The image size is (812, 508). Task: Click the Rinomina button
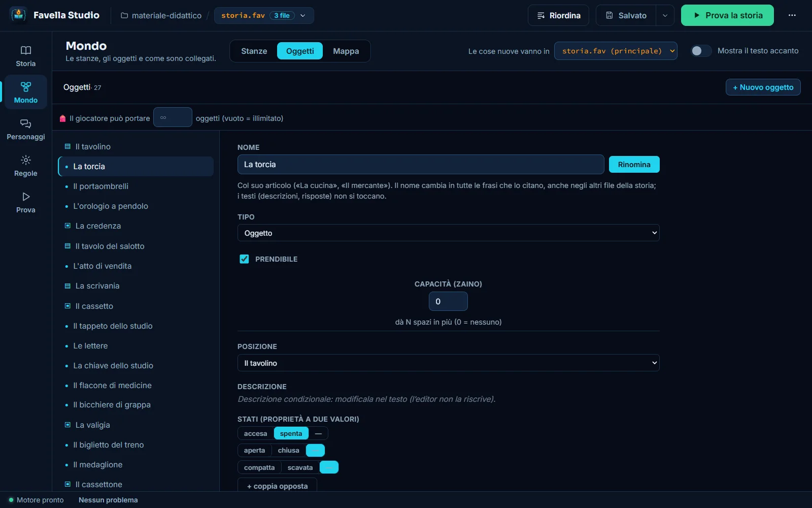[634, 165]
